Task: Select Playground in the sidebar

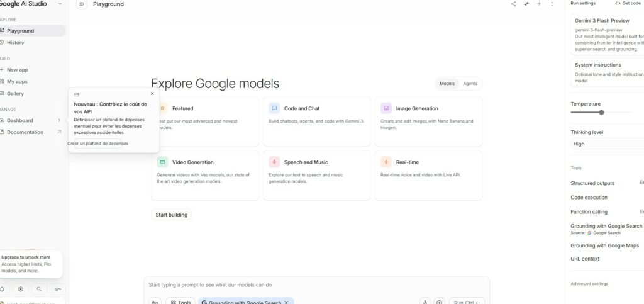Action: pos(33,31)
